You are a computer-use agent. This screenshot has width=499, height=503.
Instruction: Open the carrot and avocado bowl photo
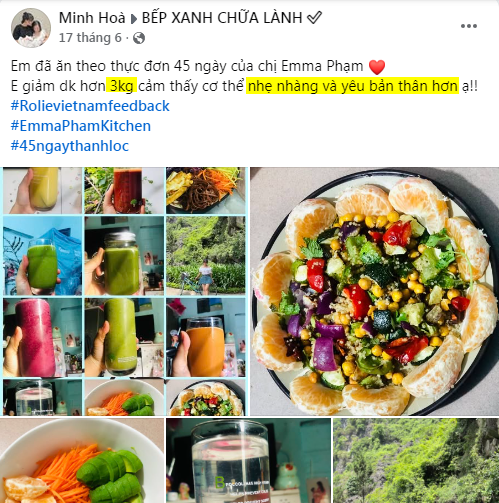click(x=82, y=460)
